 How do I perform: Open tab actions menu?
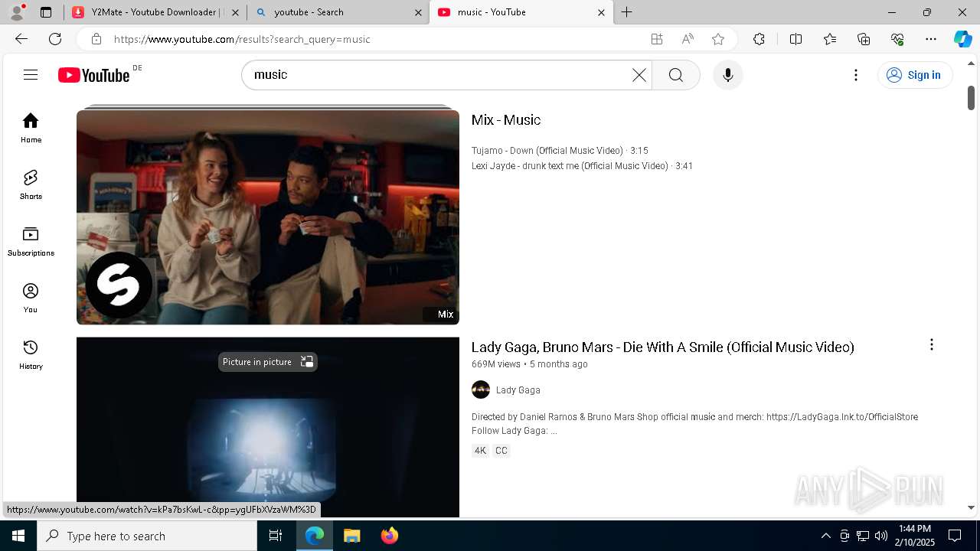(46, 12)
